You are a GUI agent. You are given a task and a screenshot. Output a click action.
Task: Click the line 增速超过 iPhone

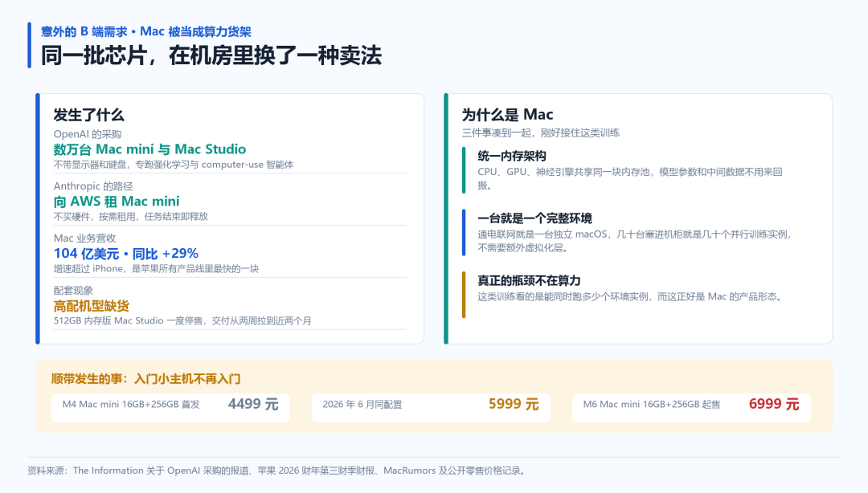pos(156,268)
